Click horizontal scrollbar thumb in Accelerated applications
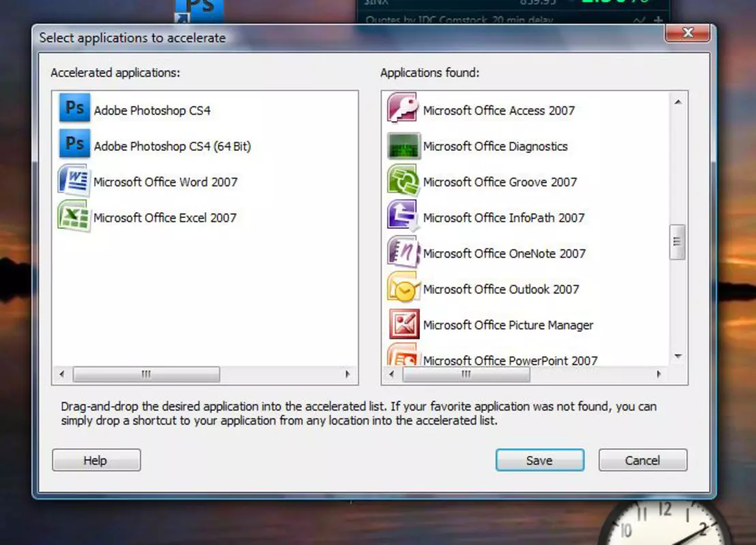The height and width of the screenshot is (545, 756). (146, 374)
